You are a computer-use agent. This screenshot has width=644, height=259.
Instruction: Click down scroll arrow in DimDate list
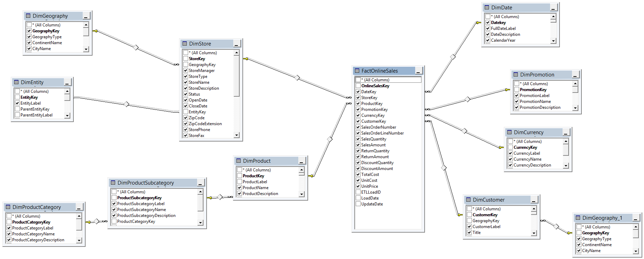point(553,41)
